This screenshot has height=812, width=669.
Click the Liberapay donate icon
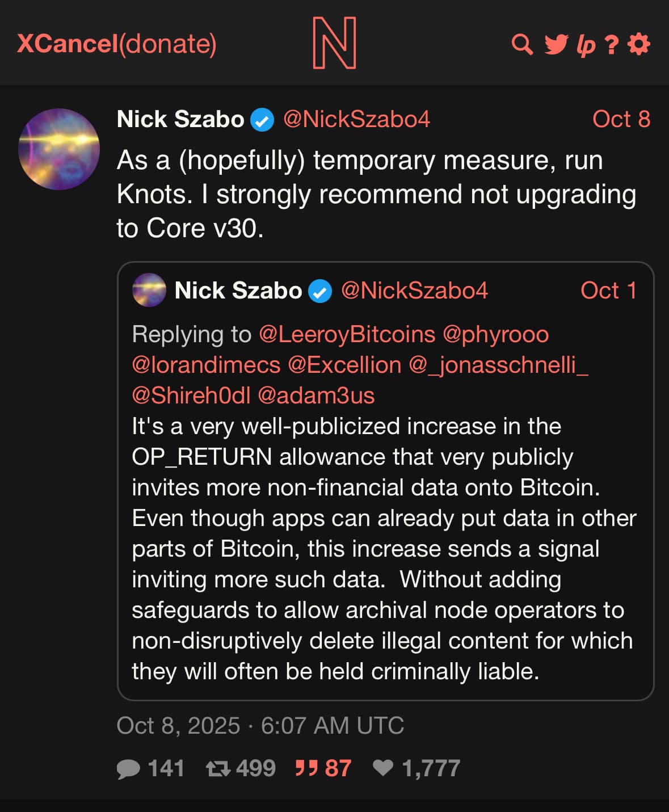coord(586,45)
